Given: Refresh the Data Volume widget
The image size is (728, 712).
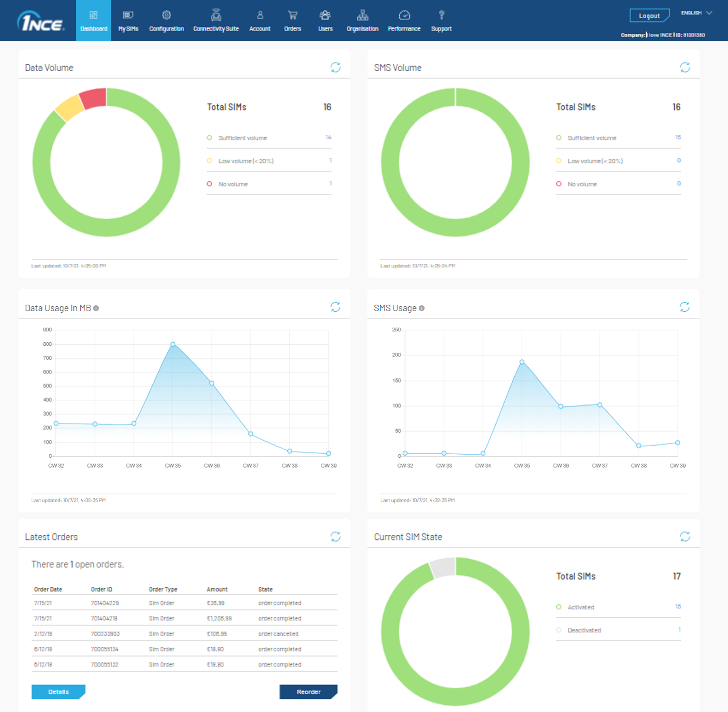Looking at the screenshot, I should pyautogui.click(x=335, y=67).
